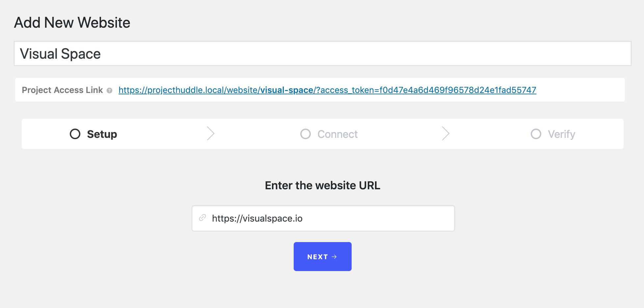Select the Setup step label

coord(102,134)
